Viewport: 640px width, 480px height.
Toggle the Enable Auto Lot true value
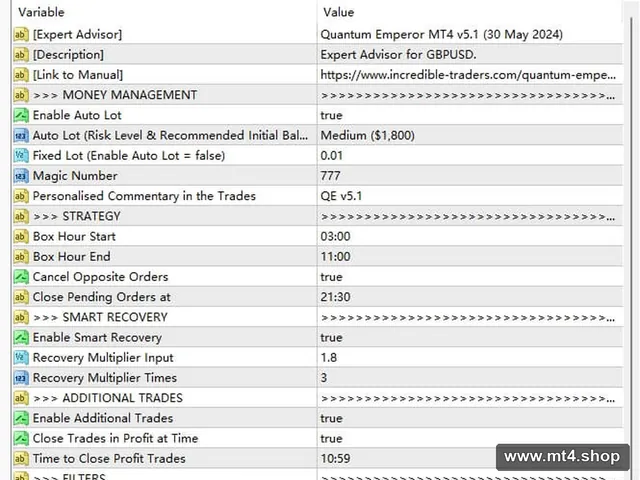tap(470, 115)
